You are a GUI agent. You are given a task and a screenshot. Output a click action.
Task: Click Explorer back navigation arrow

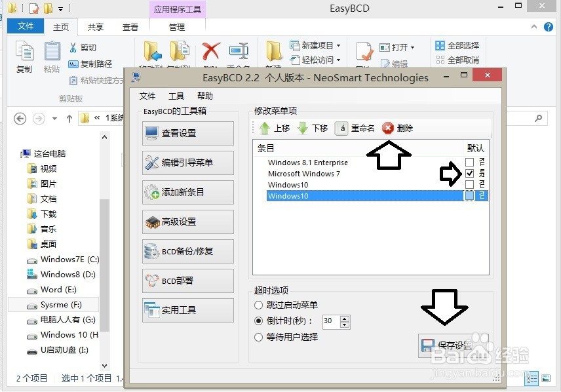click(x=20, y=119)
